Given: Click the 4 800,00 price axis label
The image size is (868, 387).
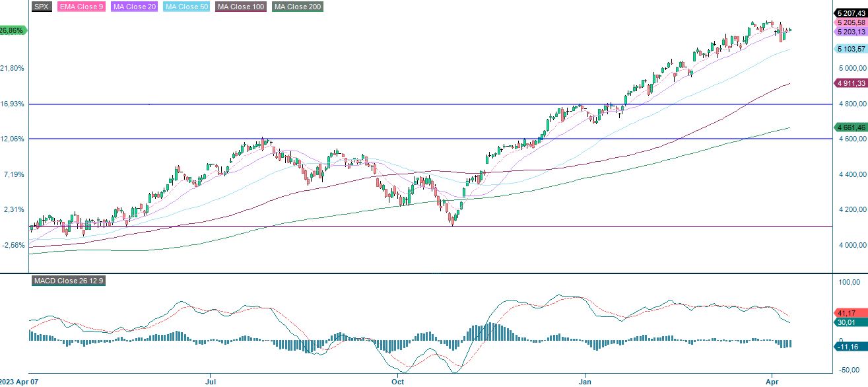Looking at the screenshot, I should tap(851, 104).
